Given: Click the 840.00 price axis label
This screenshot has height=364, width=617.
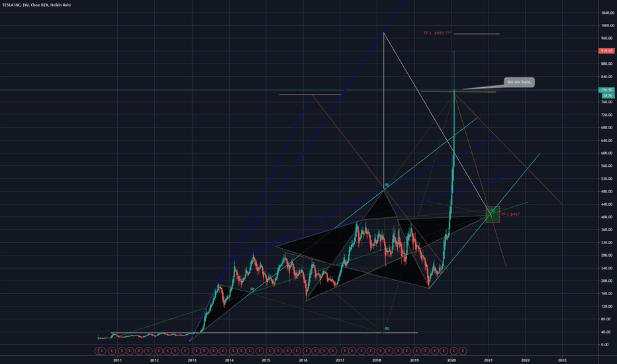Looking at the screenshot, I should [x=607, y=77].
